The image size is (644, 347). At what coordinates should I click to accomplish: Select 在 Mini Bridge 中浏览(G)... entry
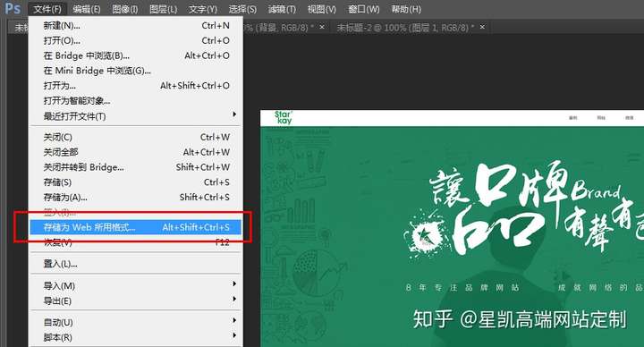coord(136,71)
